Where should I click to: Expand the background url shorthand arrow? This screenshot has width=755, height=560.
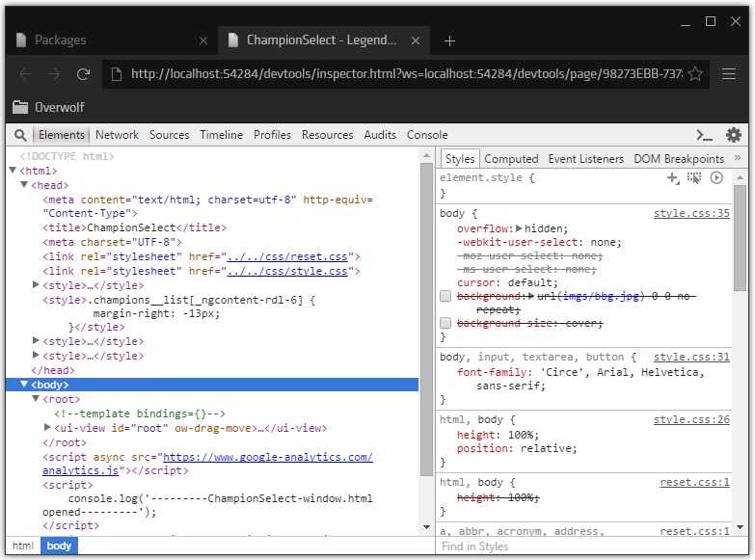tap(531, 296)
